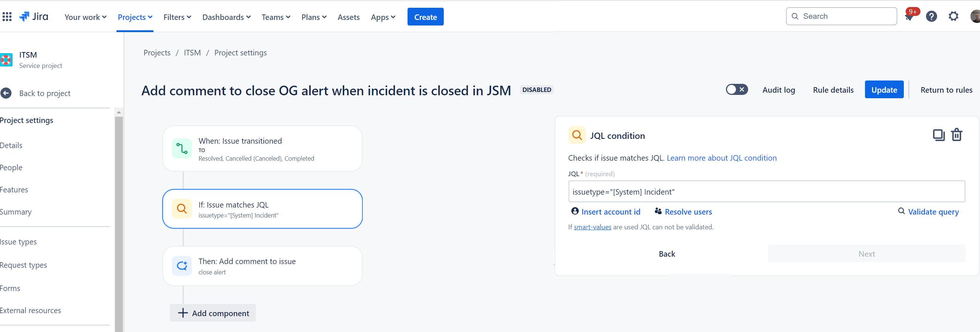This screenshot has height=332, width=980.
Task: Open Learn more about JQL condition link
Action: click(722, 158)
